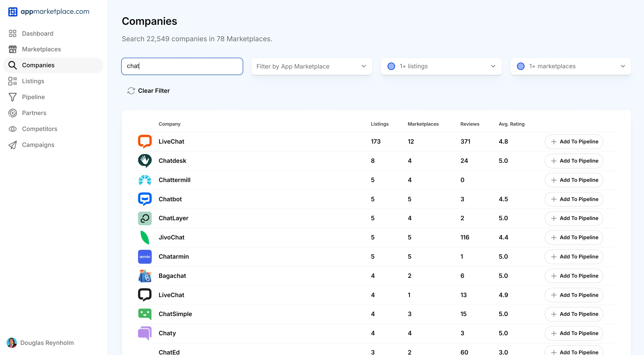Click the Chatdesk company name
This screenshot has width=644, height=355.
(x=172, y=161)
